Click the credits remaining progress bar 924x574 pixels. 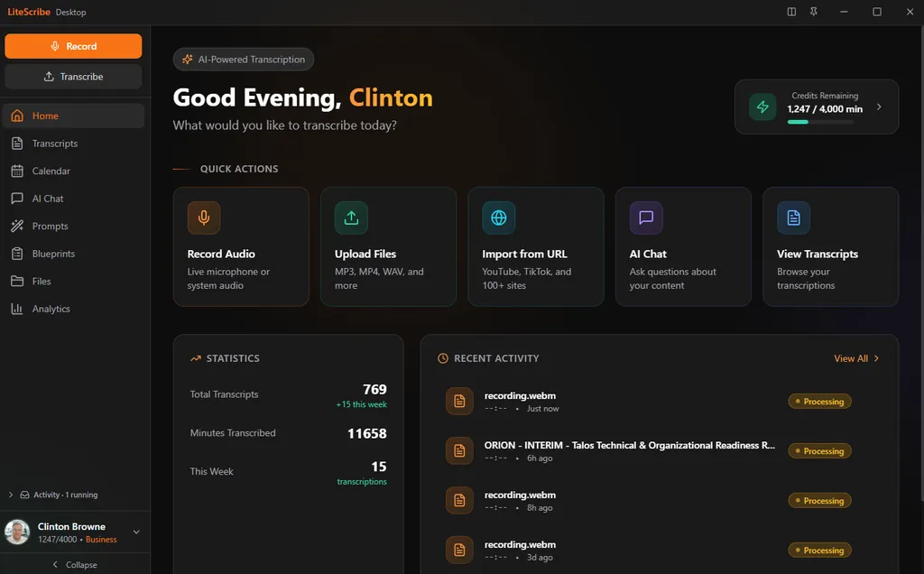[820, 122]
